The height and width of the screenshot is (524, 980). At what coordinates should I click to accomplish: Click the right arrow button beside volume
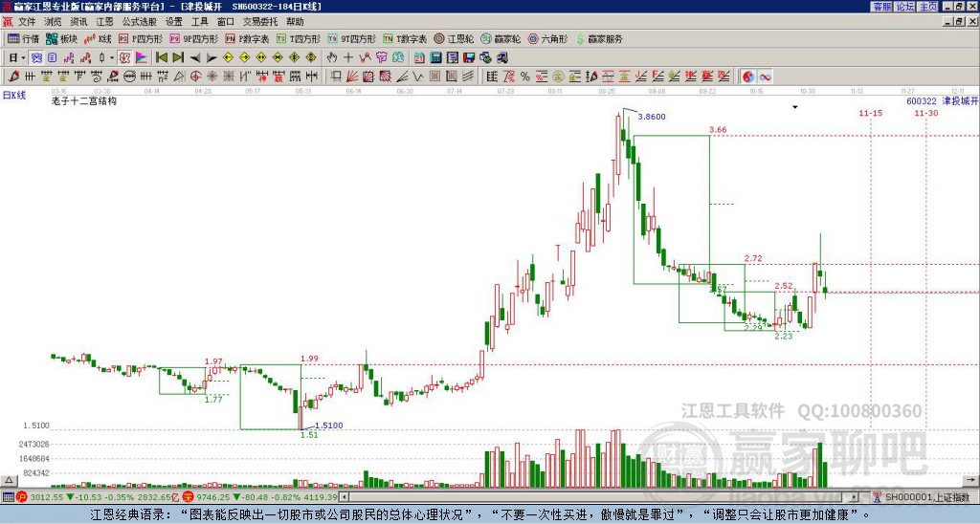970,480
